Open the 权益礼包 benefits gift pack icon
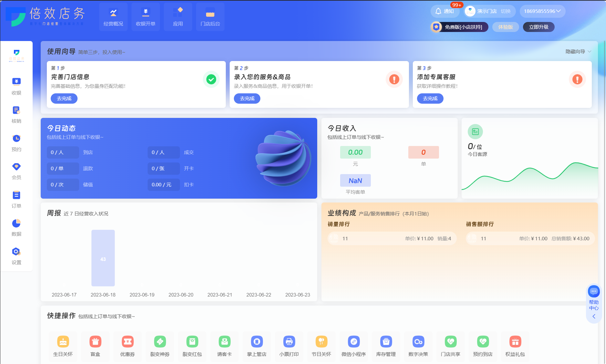This screenshot has width=606, height=364. (x=515, y=342)
